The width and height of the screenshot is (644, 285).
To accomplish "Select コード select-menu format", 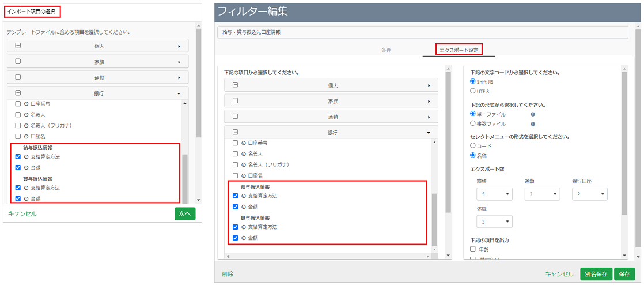I will click(x=473, y=145).
